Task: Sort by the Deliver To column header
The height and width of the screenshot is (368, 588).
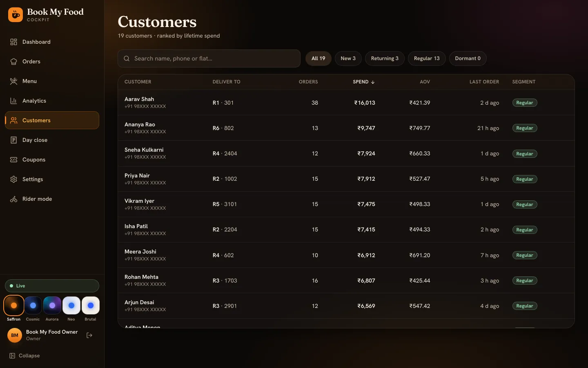Action: pos(226,82)
